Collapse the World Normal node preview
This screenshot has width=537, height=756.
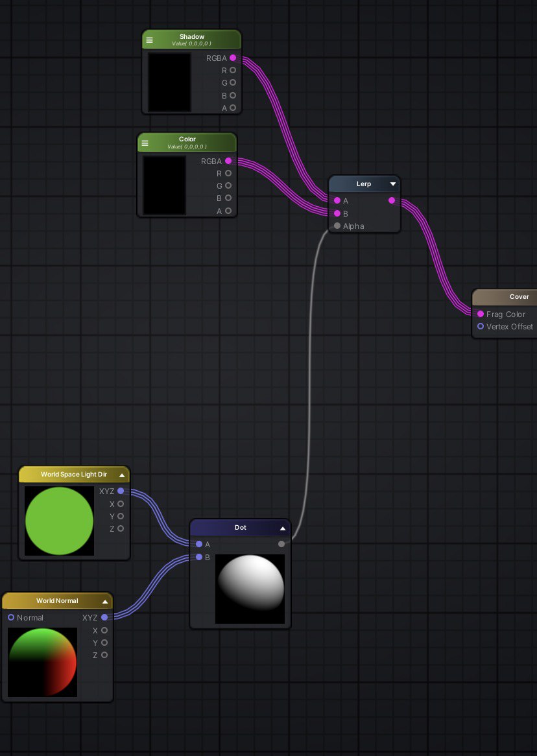point(105,602)
